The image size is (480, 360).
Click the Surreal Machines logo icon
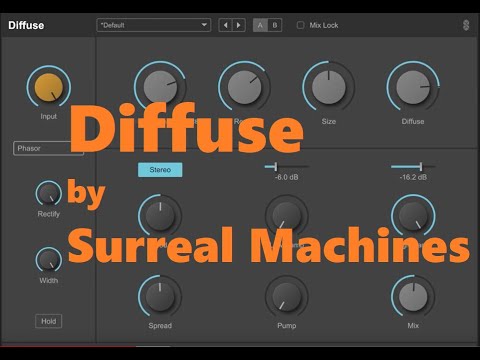point(466,25)
